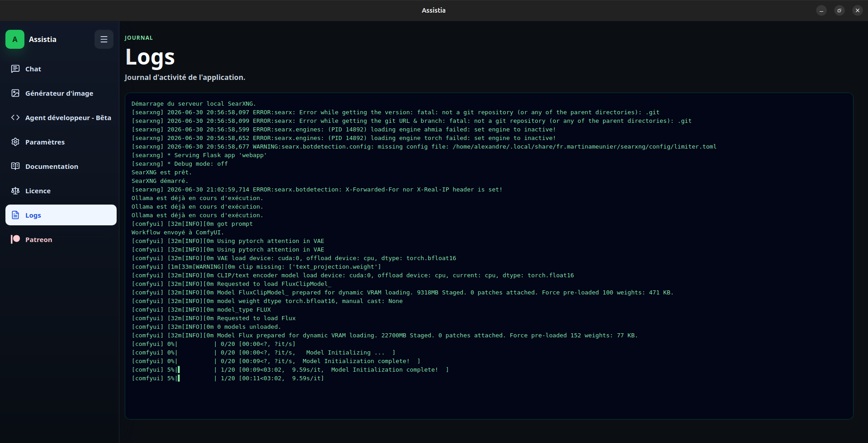Click the "SearXNG est prêt." log line
The height and width of the screenshot is (443, 868).
[161, 173]
